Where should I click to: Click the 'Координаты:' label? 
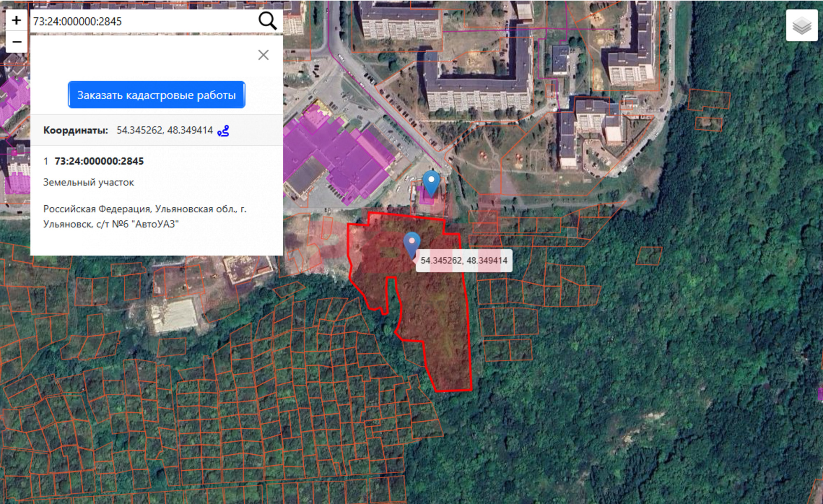click(x=75, y=130)
